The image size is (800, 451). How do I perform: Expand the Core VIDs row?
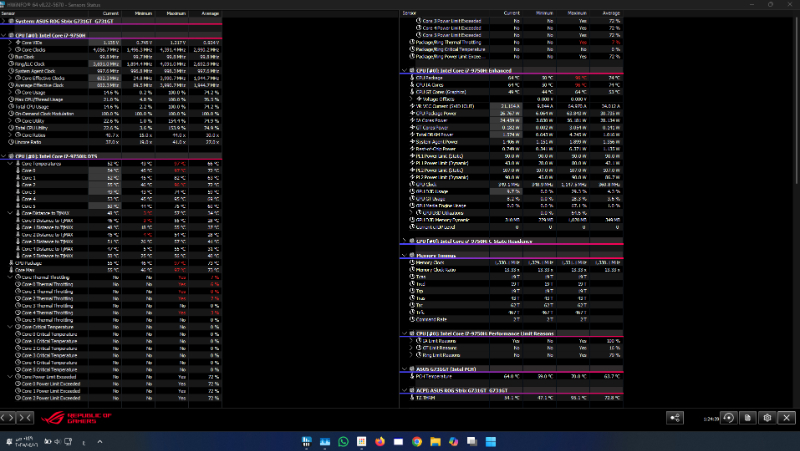coord(10,43)
